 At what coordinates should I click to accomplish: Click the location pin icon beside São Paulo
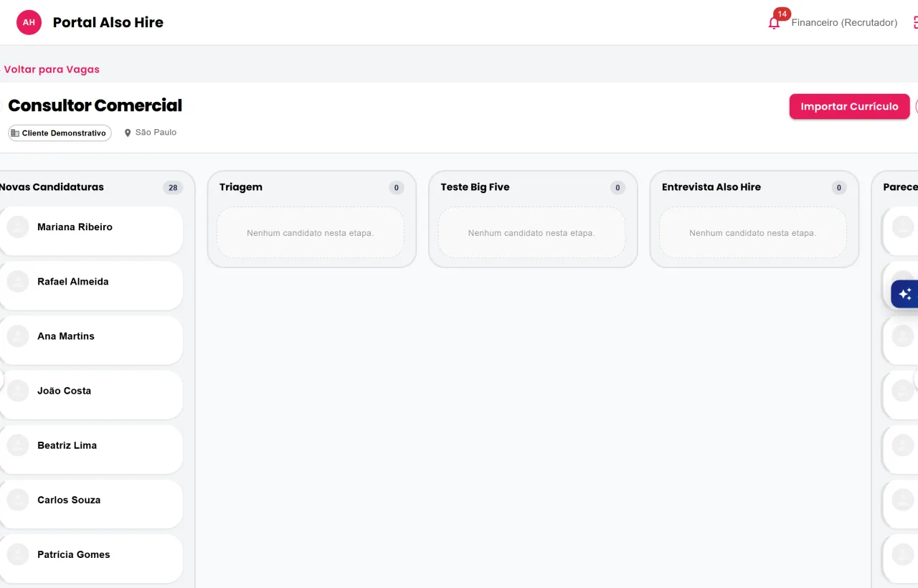(x=128, y=133)
